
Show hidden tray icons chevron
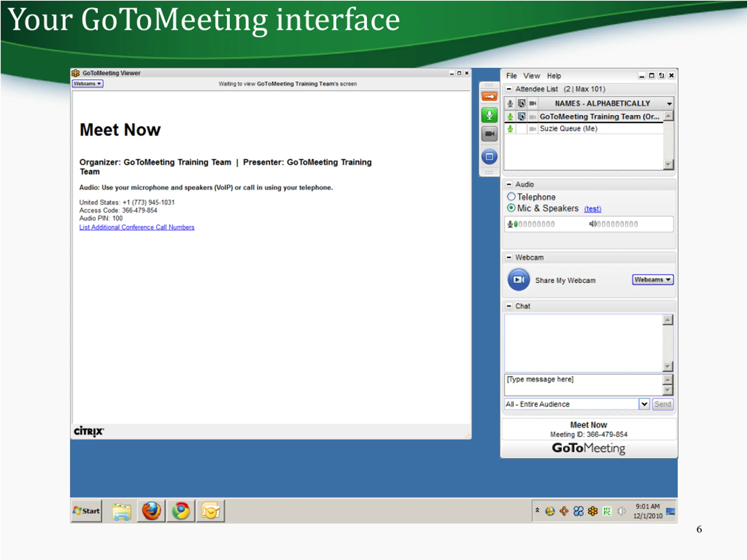point(537,510)
